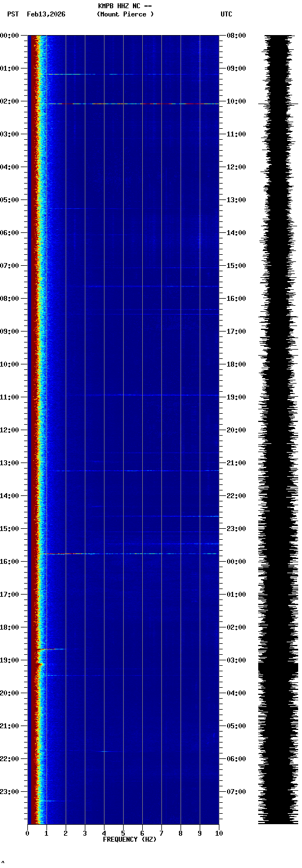Click the white horizontal streak just after 02:00 PST
302x868 pixels.
(133, 104)
